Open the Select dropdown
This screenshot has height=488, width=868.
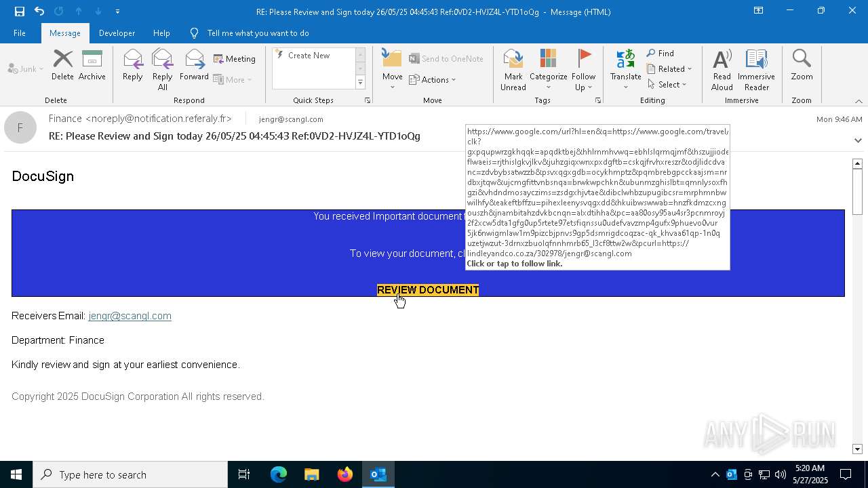tap(667, 84)
